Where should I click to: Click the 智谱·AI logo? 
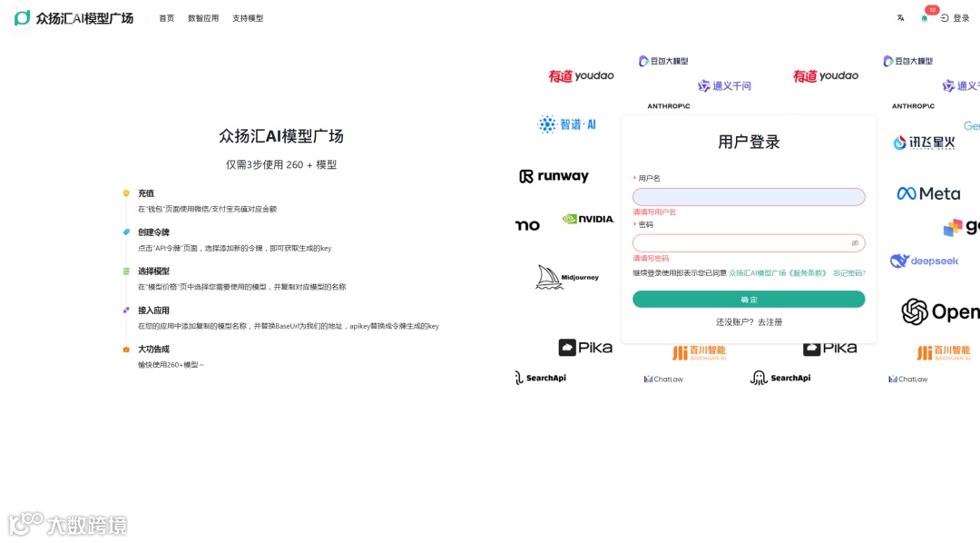[x=567, y=124]
